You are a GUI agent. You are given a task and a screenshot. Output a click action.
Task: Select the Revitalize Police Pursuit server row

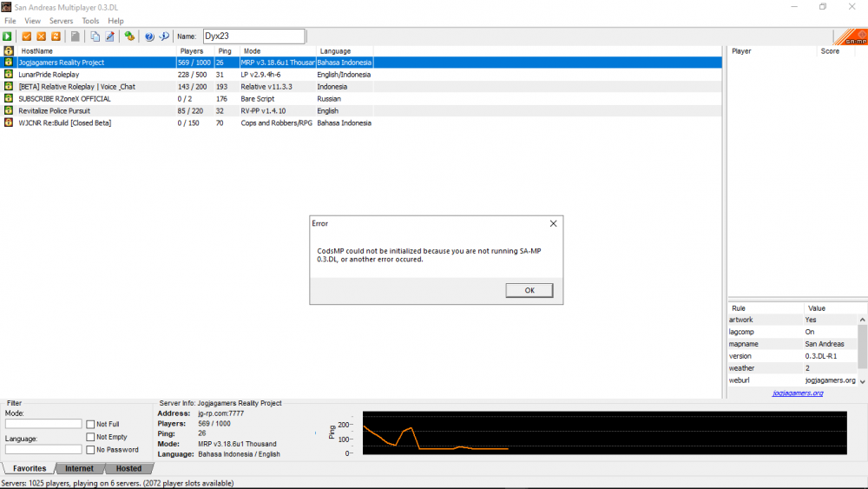(361, 111)
